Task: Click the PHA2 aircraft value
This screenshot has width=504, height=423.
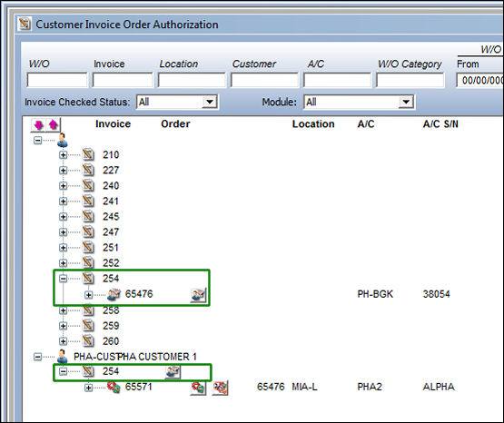Action: 370,387
